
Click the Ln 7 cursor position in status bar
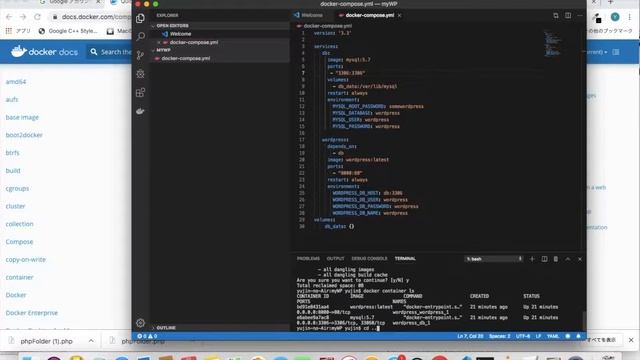[x=470, y=336]
